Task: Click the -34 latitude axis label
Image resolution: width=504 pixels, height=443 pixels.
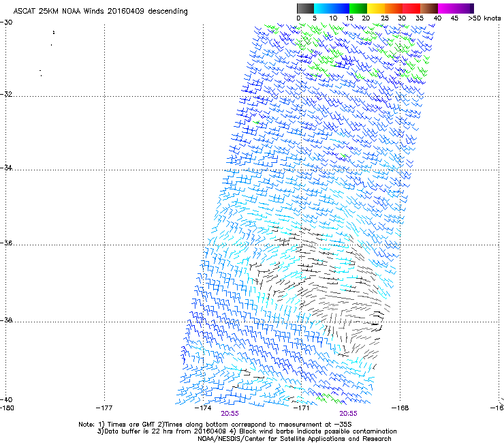Action: click(6, 168)
